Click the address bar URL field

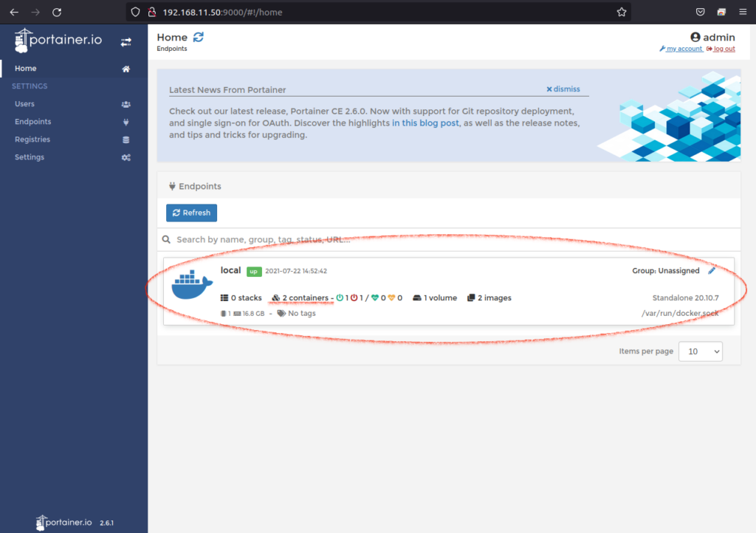(379, 12)
